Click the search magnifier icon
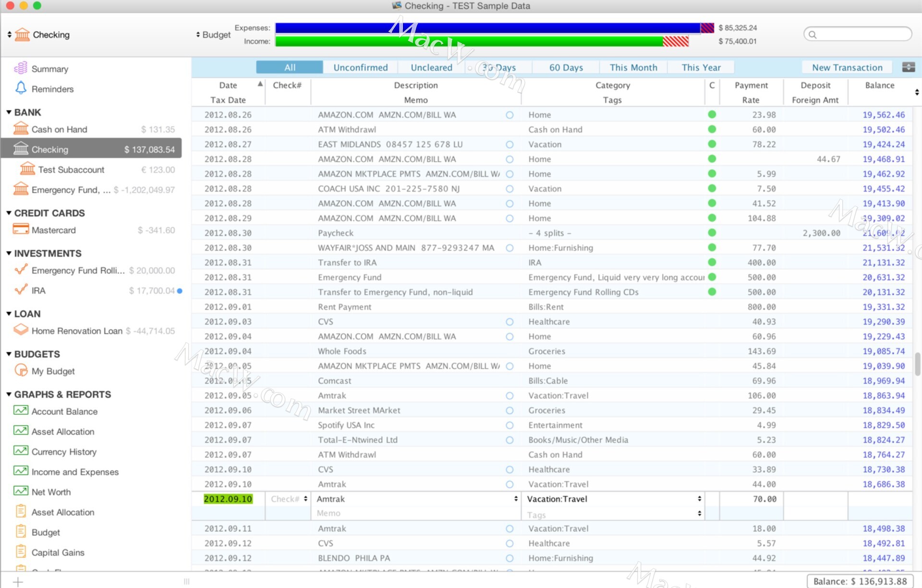 (813, 35)
